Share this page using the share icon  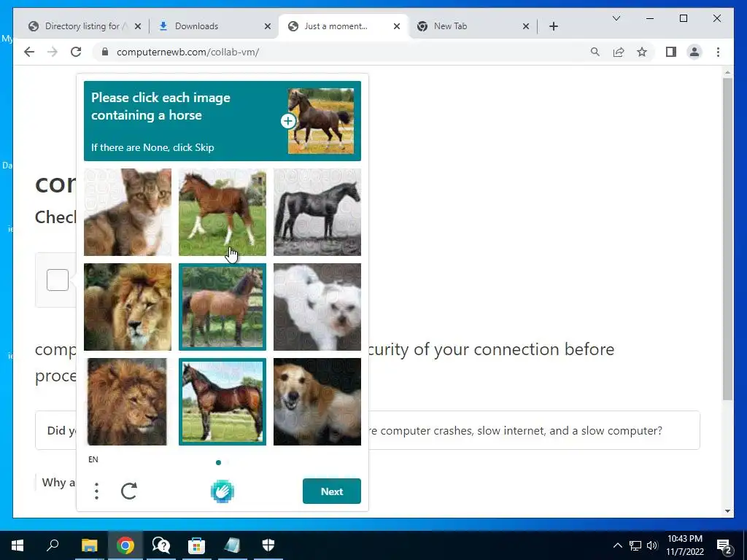(x=619, y=52)
